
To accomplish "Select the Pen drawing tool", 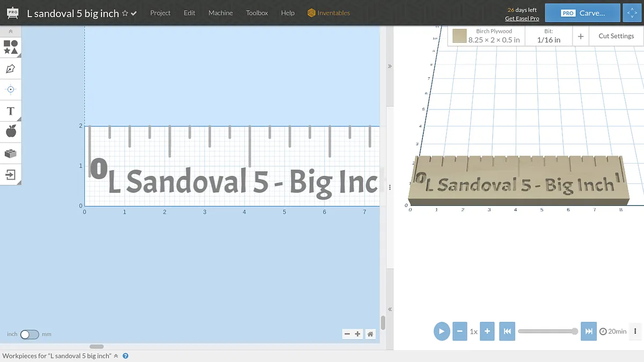I will pos(10,69).
